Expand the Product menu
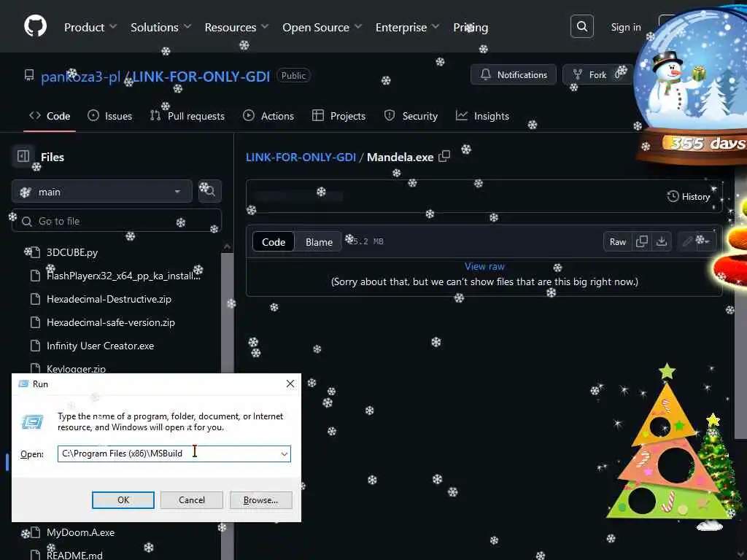 (90, 27)
